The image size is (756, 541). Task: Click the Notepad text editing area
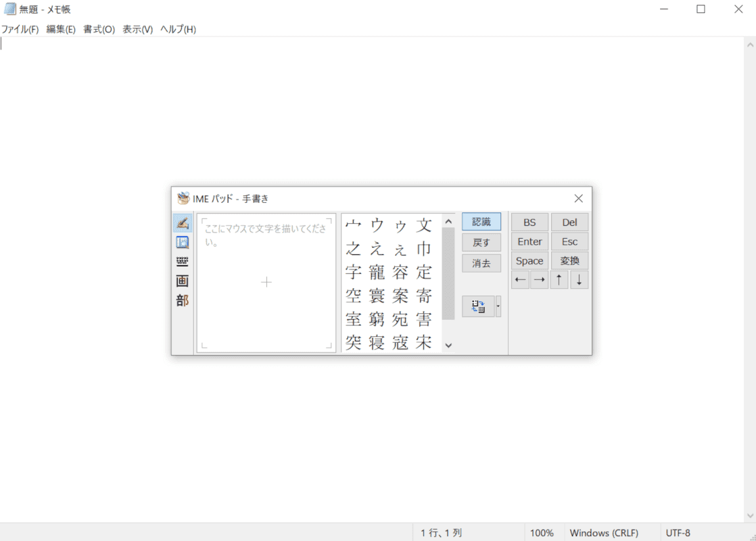pos(371,280)
